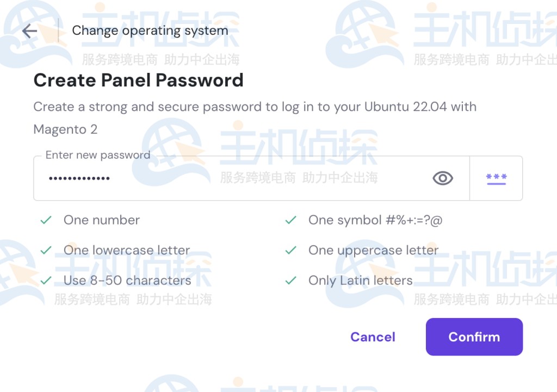This screenshot has width=557, height=392.
Task: Click the Use 8-50 characters checkmark
Action: tap(46, 281)
